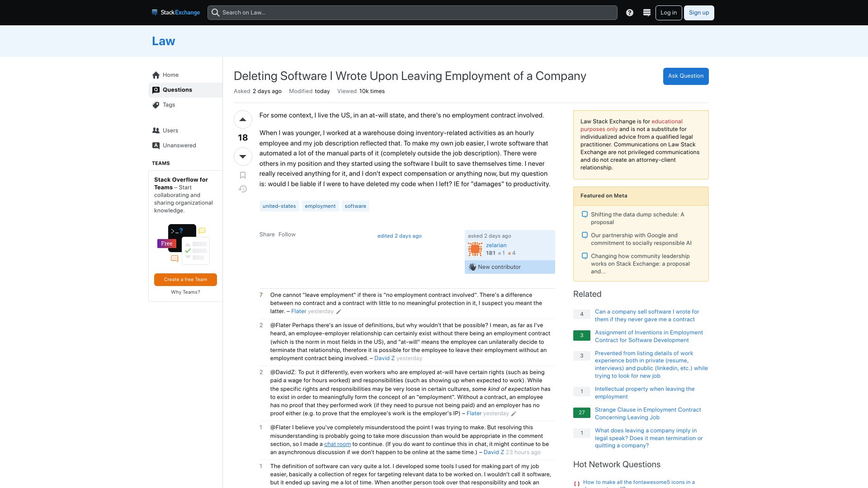
Task: Open David Z's profile from the yesterday comment
Action: [x=384, y=358]
